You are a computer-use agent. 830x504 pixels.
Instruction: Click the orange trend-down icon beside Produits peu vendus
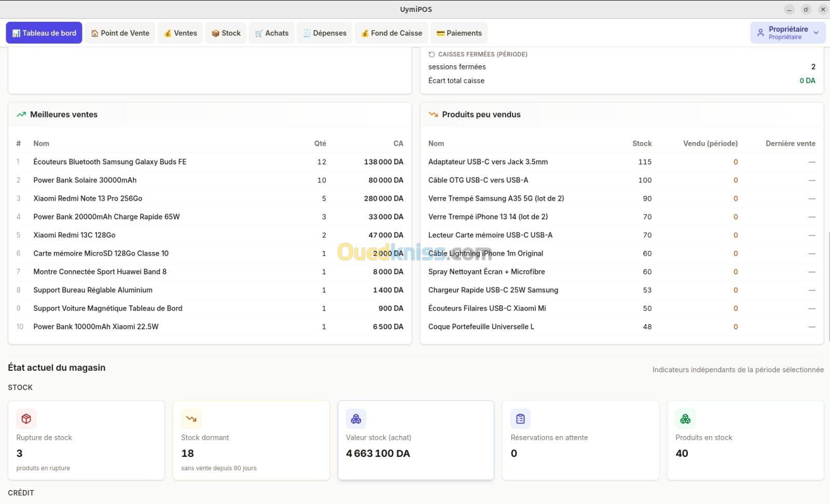coord(433,115)
